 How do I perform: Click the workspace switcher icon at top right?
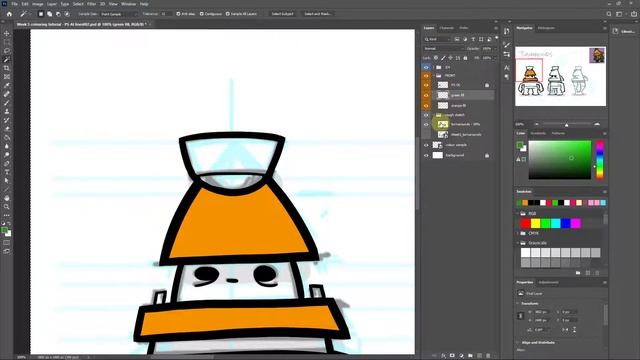coord(619,14)
